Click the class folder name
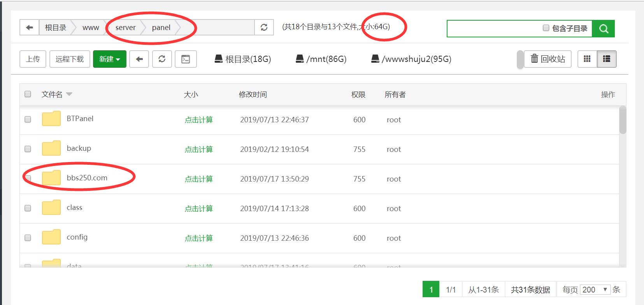The image size is (644, 305). tap(74, 208)
